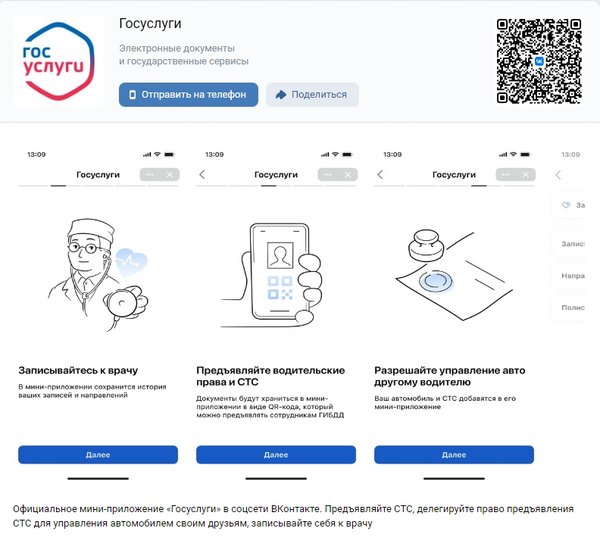Send app to phone via Отправить на телефон

tap(188, 95)
